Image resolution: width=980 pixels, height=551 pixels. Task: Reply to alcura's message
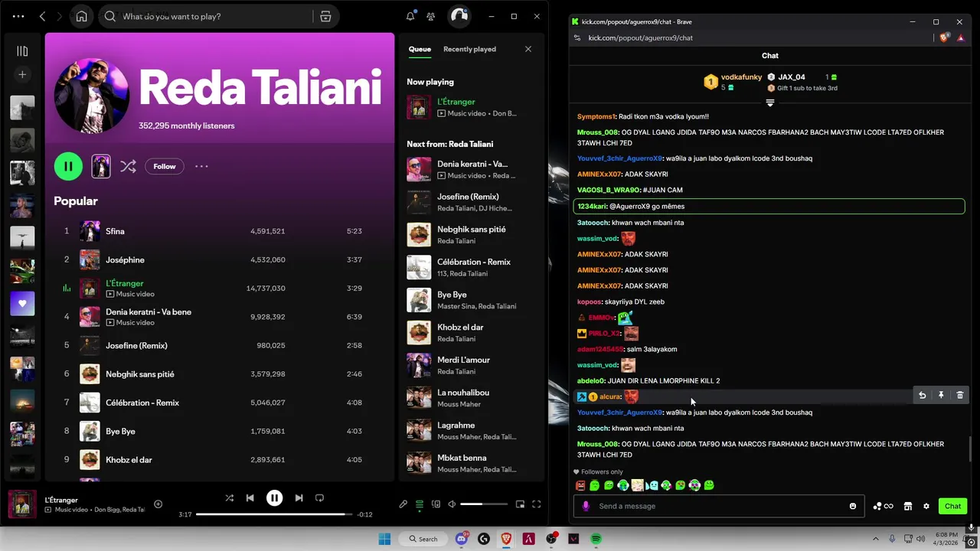pos(922,396)
